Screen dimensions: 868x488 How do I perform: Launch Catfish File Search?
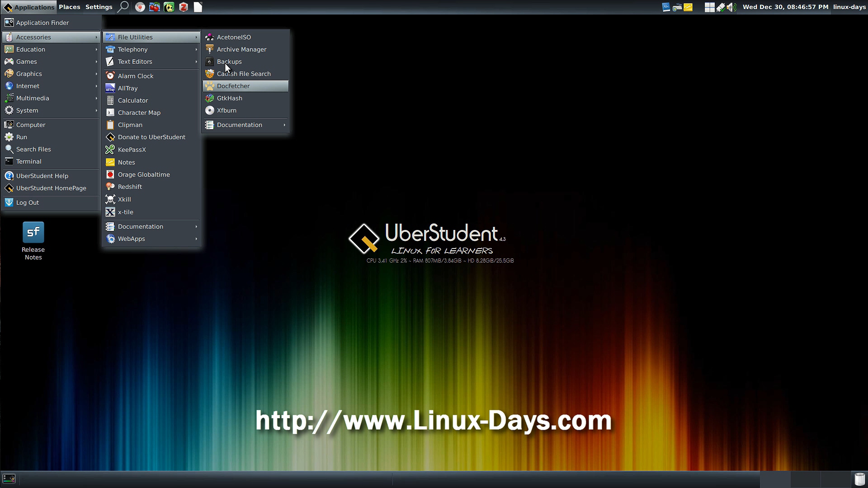(246, 74)
